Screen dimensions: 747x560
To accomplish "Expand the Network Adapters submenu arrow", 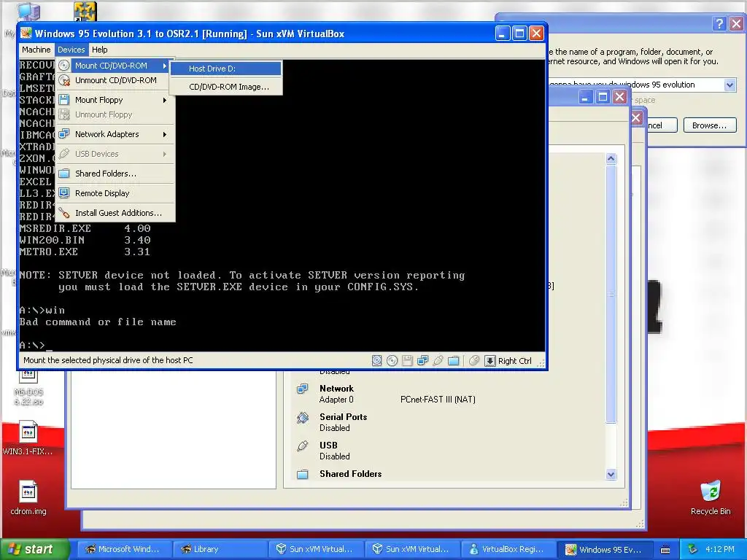I will [165, 134].
